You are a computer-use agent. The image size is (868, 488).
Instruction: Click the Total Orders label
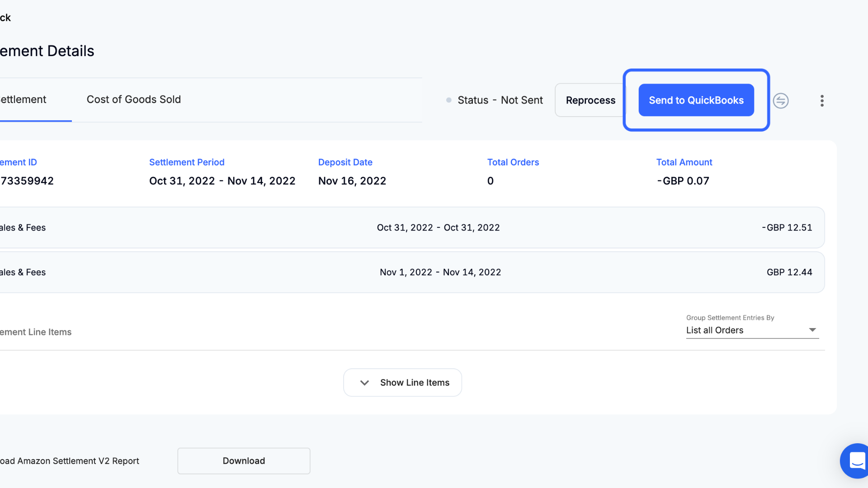pyautogui.click(x=513, y=162)
